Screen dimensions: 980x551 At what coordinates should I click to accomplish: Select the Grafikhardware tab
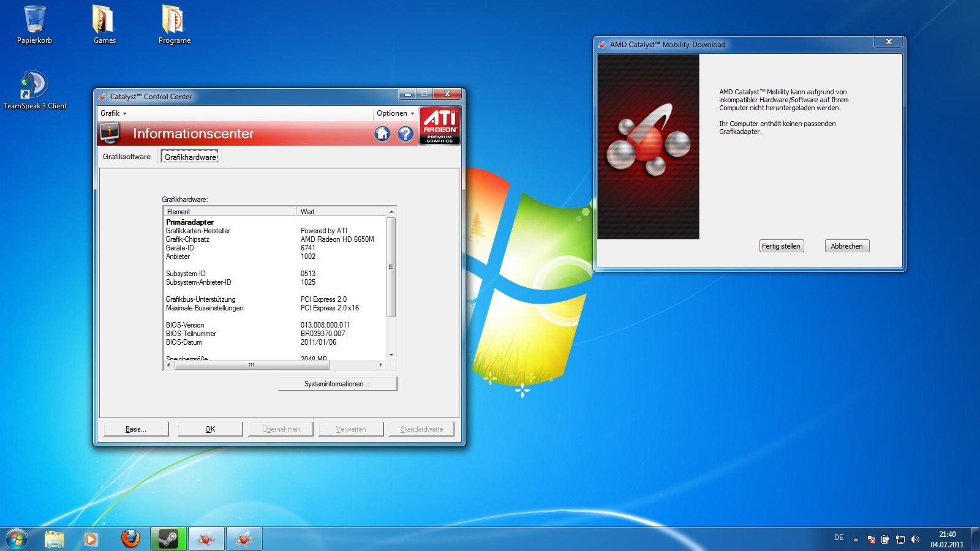190,157
